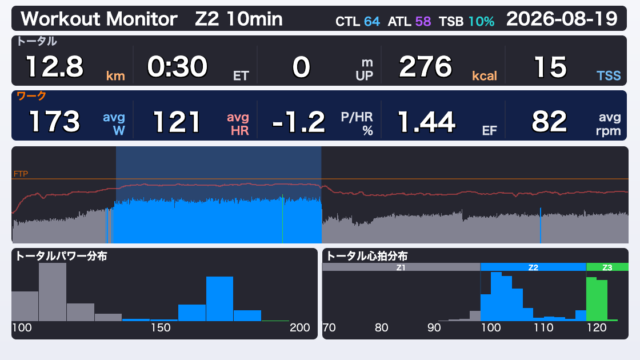Viewport: 640px width, 360px height.
Task: Click the -1.2 P/HR % value
Action: point(322,122)
